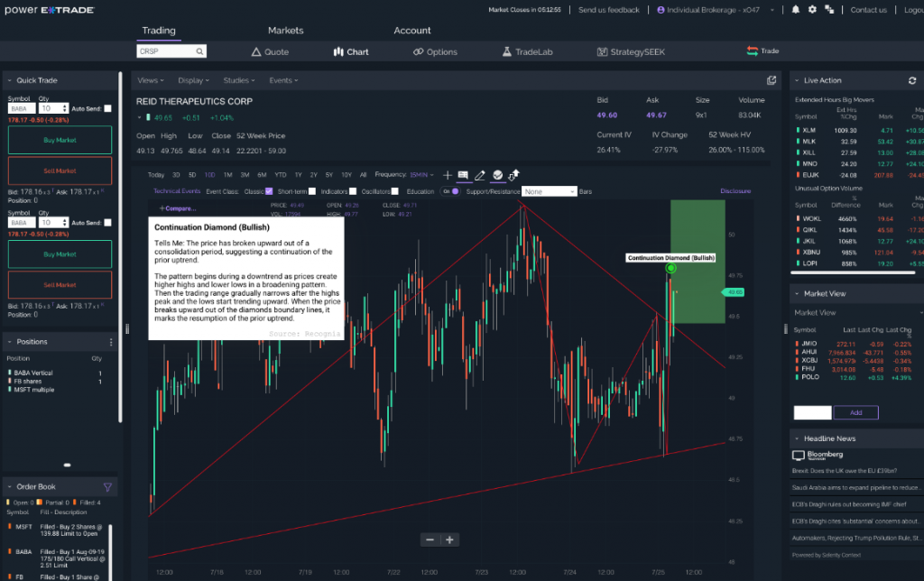Open the Support/Resistance dropdown
The width and height of the screenshot is (924, 581).
click(x=549, y=191)
